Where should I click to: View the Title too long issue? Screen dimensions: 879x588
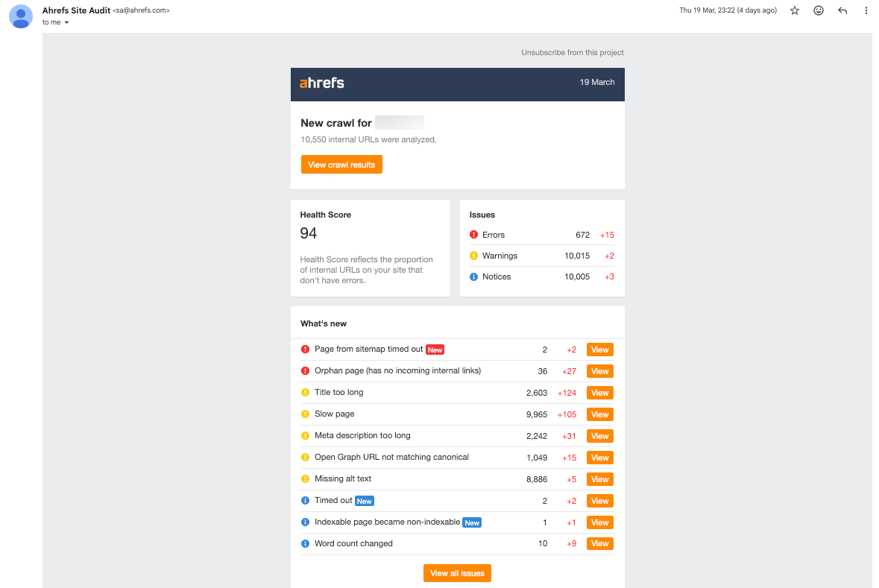coord(599,393)
